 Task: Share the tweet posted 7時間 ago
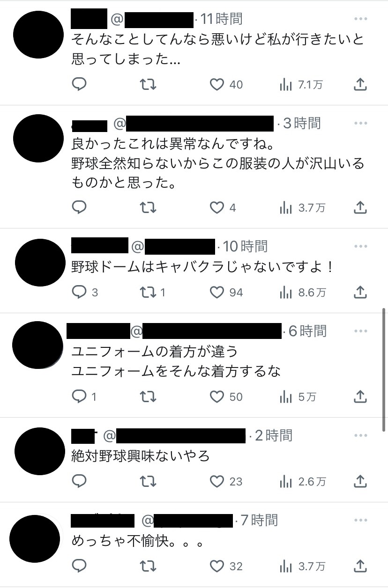point(359,566)
